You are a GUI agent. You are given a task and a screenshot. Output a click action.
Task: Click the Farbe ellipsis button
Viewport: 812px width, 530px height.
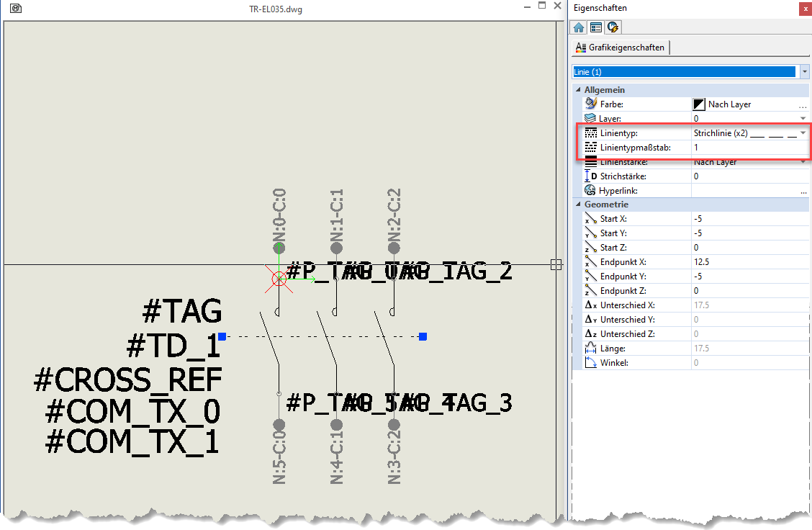[803, 105]
